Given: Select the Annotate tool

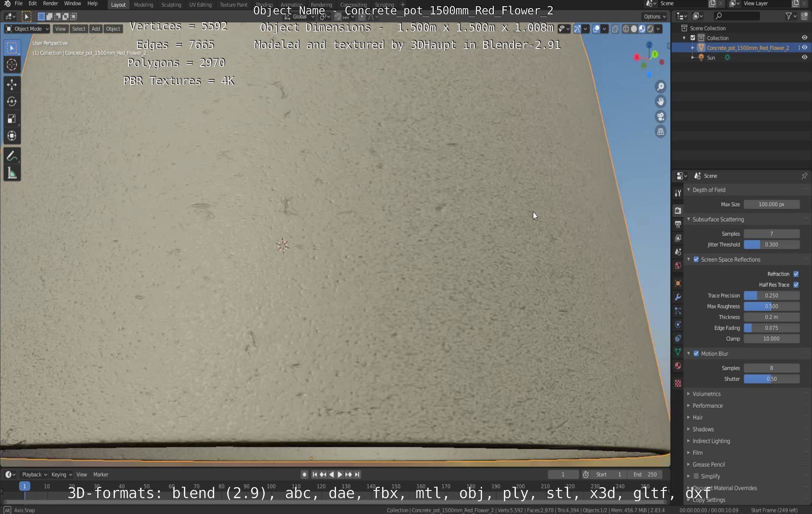Looking at the screenshot, I should coord(12,156).
